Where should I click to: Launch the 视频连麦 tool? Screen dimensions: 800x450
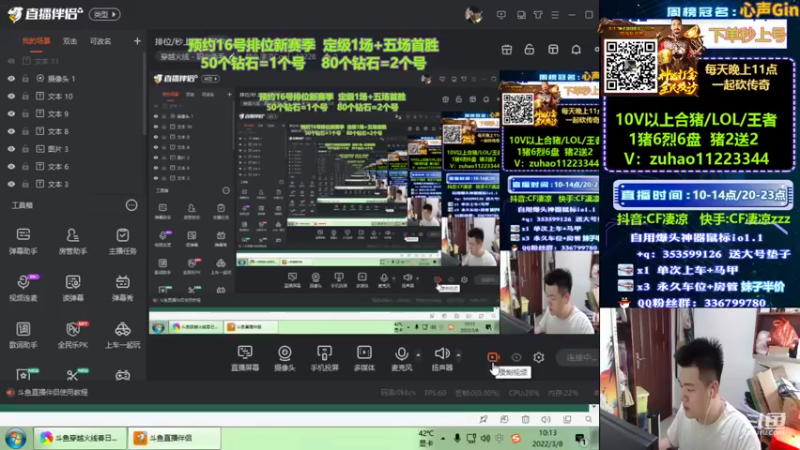[23, 287]
